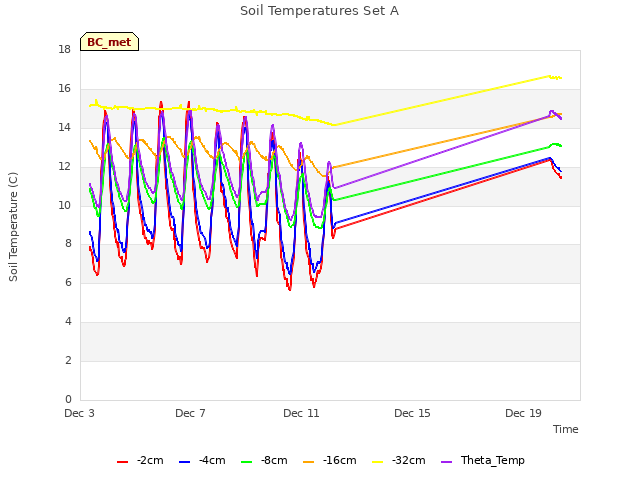Click the -32cm legend entry

[x=399, y=460]
